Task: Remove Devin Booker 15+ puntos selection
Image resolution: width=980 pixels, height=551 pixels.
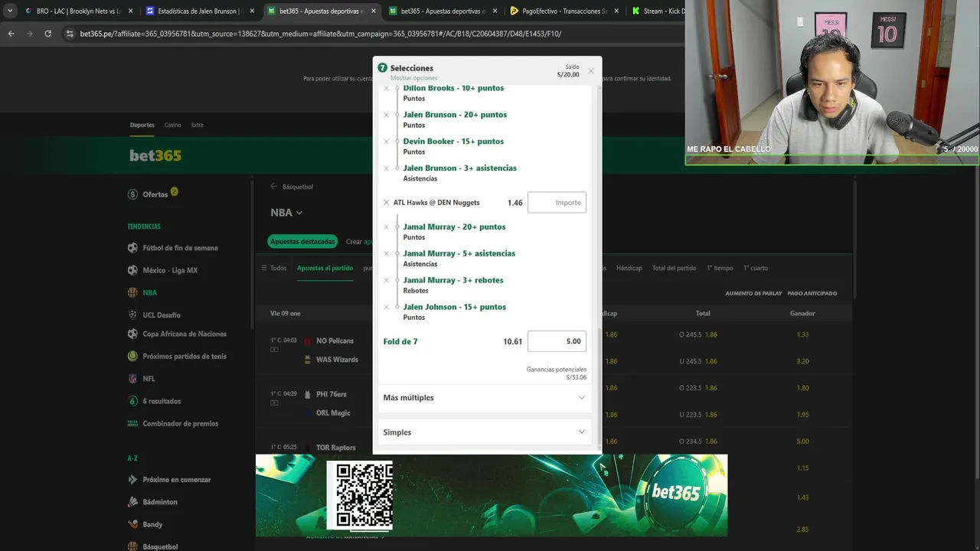Action: click(x=386, y=142)
